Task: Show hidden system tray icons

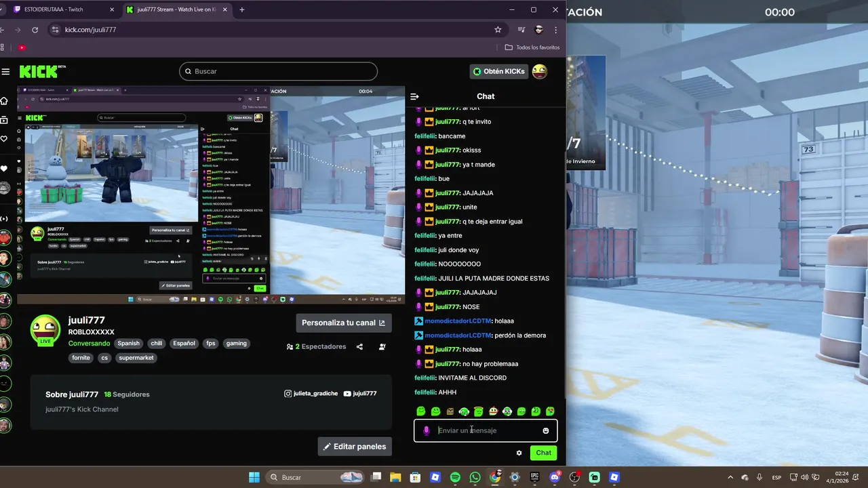Action: tap(730, 477)
